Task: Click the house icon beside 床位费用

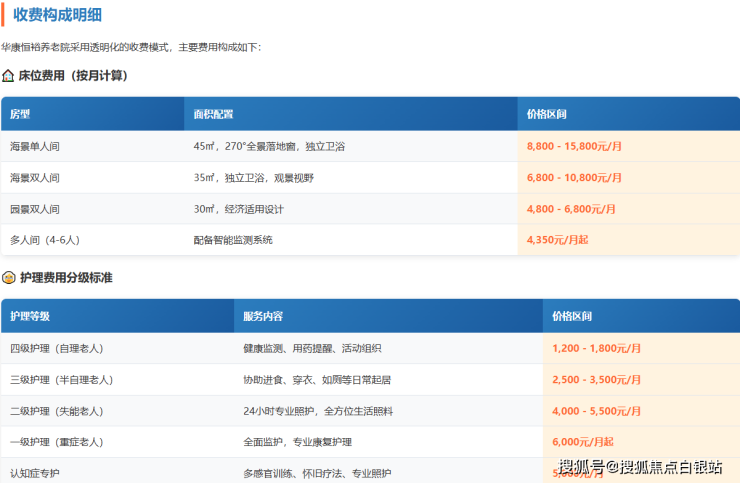Action: (8, 76)
